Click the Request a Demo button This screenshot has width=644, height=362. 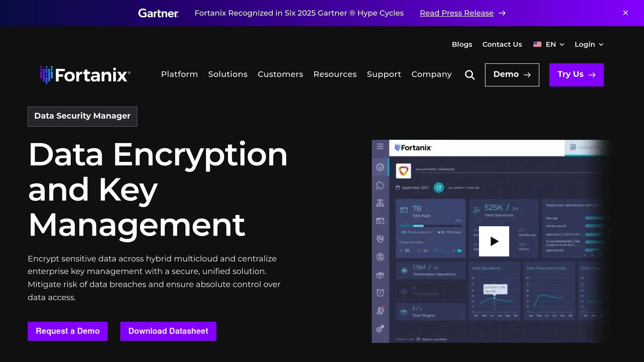click(67, 331)
